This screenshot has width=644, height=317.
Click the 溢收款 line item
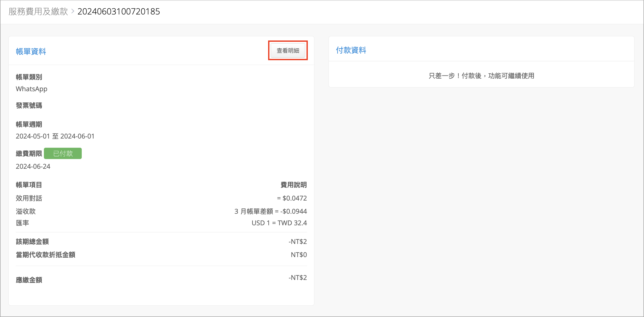tap(25, 211)
